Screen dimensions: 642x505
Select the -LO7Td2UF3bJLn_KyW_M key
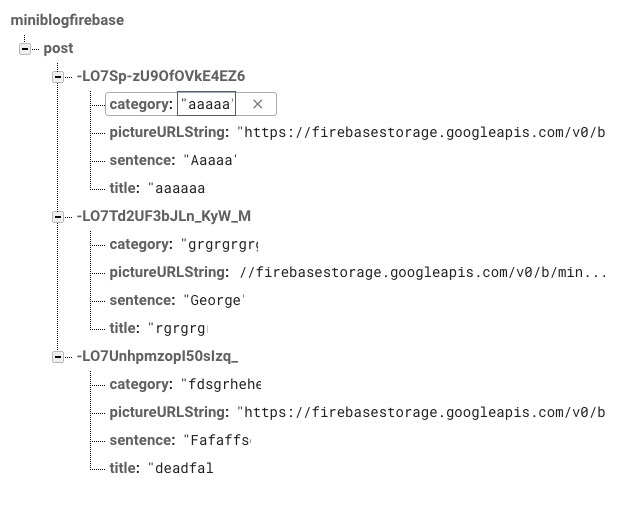(x=163, y=216)
